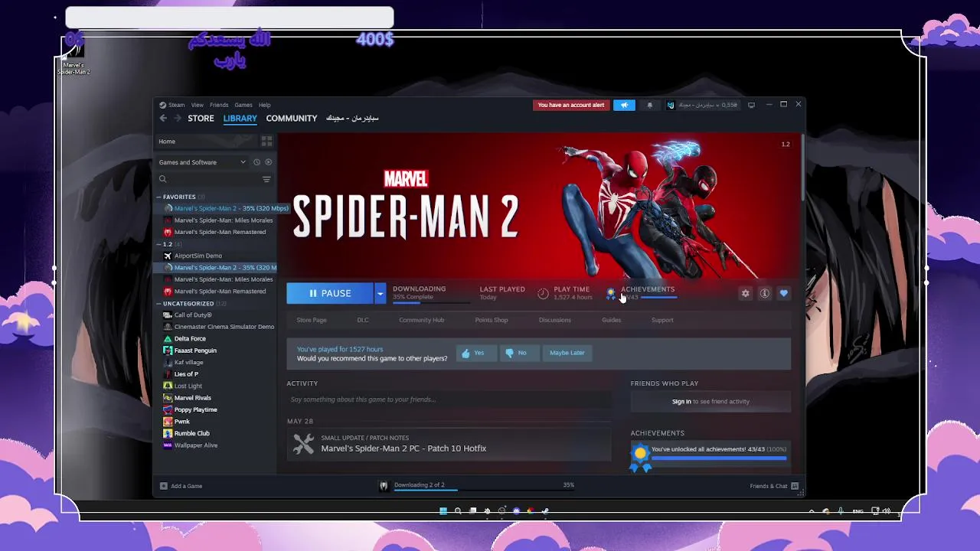Click Maybe Later recommendation button
Screen dimensions: 980x551
567,353
